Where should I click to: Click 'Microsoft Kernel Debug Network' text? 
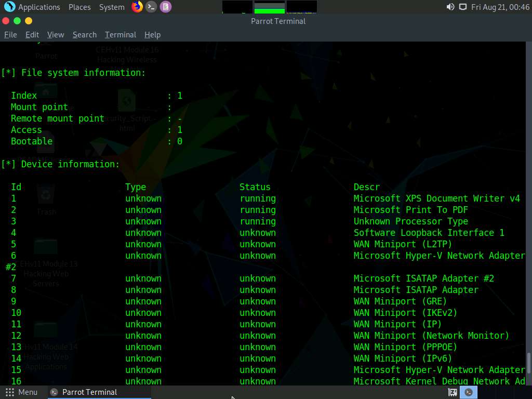(432, 381)
